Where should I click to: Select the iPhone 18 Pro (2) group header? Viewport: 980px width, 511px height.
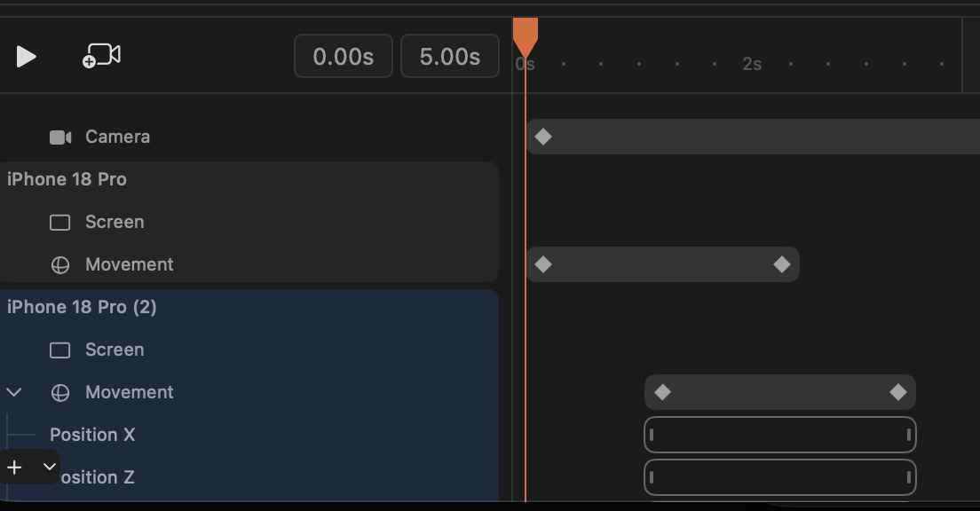point(249,307)
